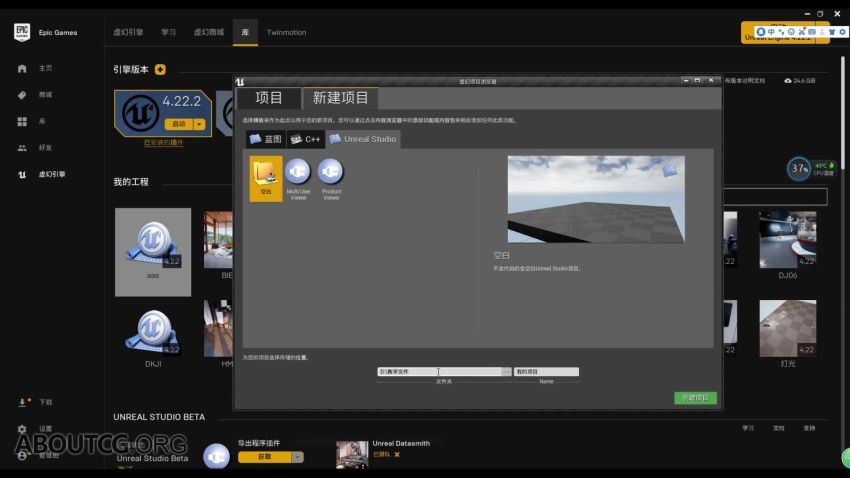Open the 好友 friends icon

click(22, 148)
